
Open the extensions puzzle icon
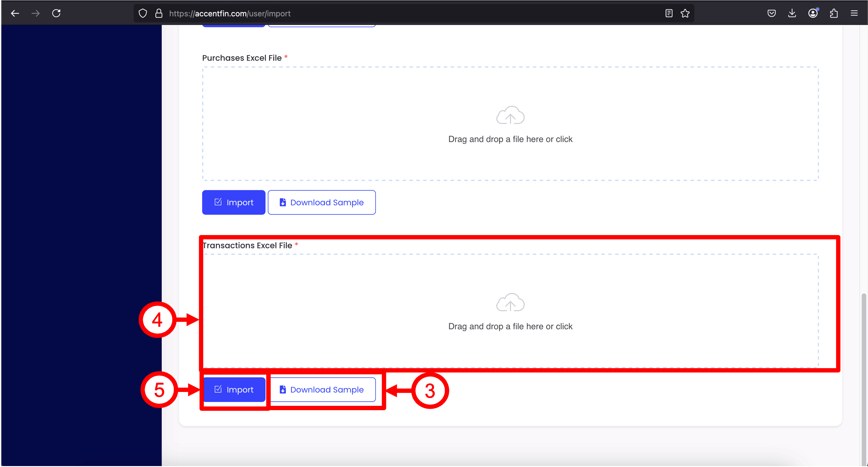point(834,14)
